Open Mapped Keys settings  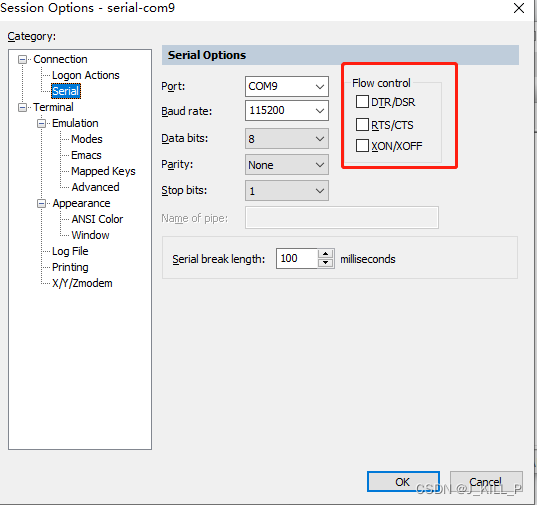click(103, 171)
